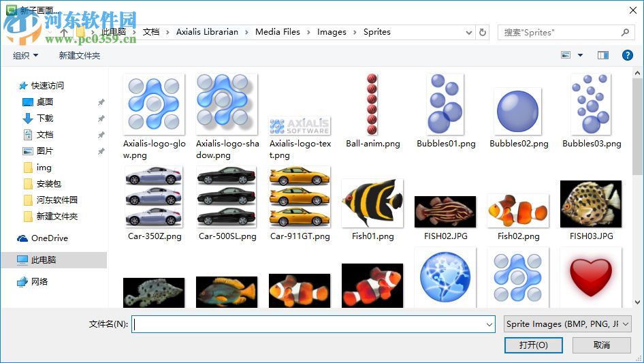Screen dimensions: 644x363
Task: Pick the Fish02.png clownfish image
Action: point(518,211)
